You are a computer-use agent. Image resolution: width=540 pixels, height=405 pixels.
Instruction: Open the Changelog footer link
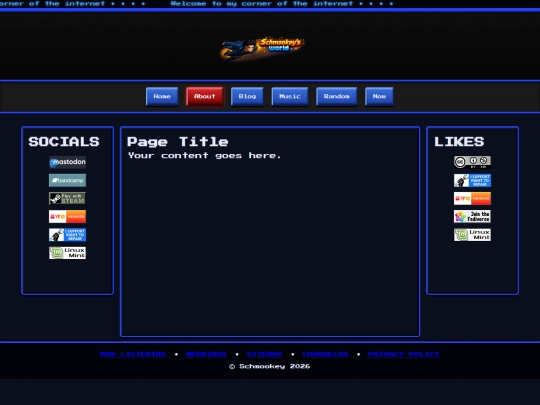pos(325,354)
